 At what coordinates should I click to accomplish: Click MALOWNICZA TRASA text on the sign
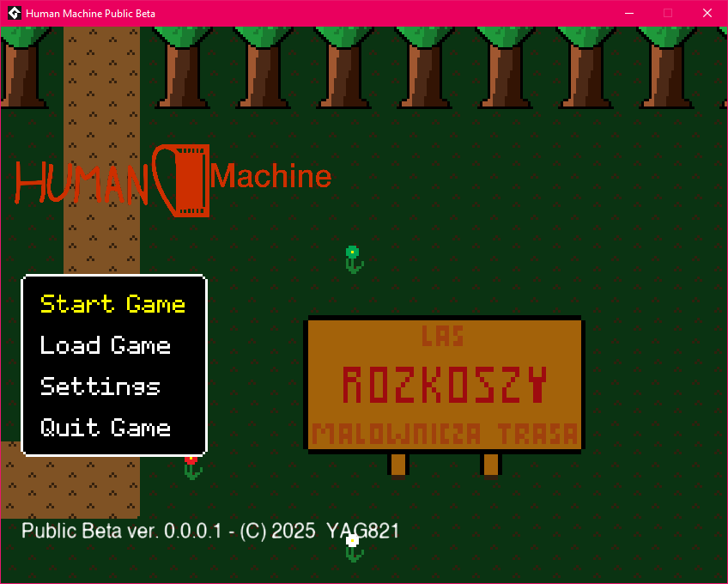[x=445, y=434]
